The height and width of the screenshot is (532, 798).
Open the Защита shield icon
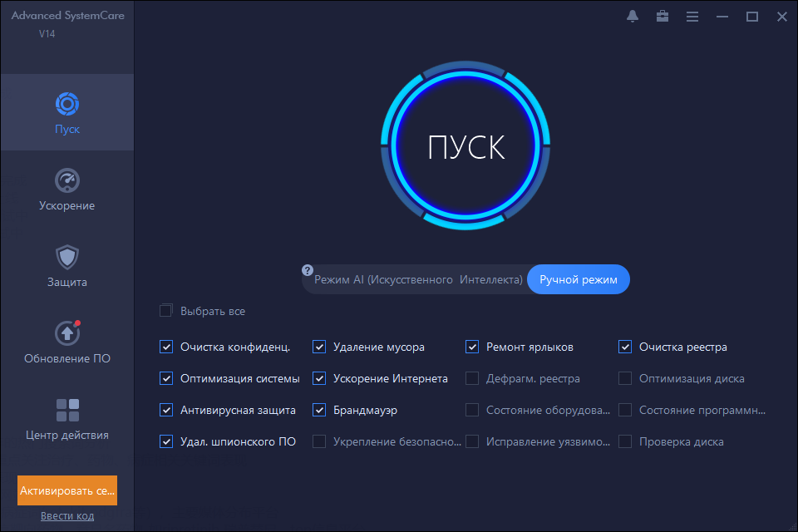click(67, 257)
